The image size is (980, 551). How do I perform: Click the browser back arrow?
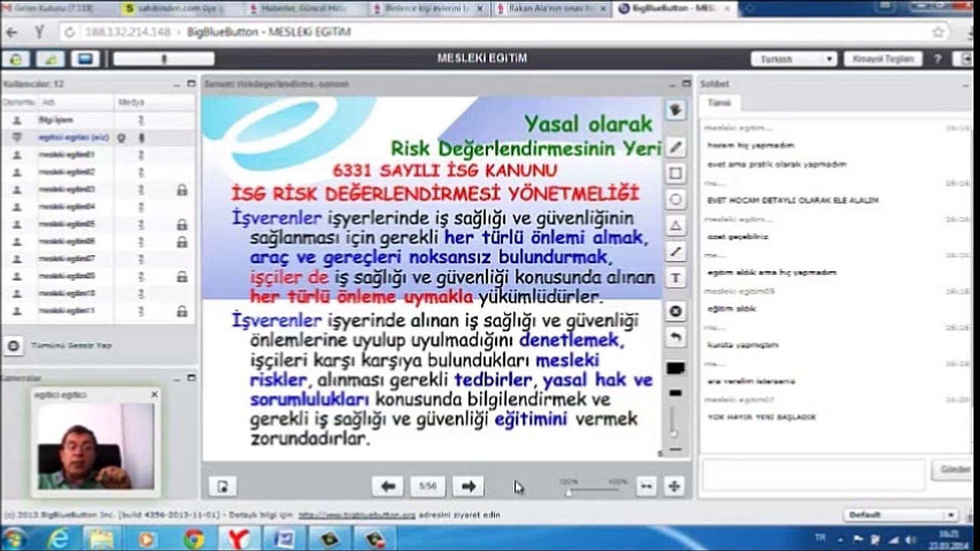12,33
